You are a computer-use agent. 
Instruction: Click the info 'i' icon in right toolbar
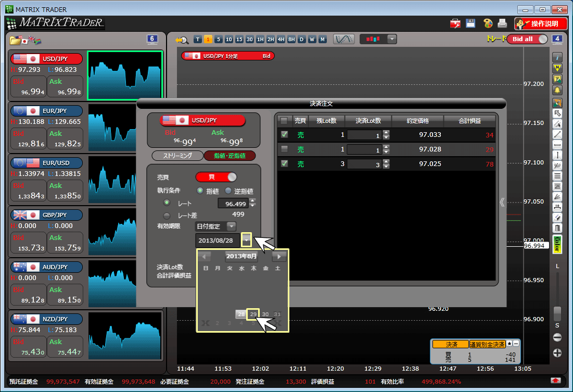point(557,57)
